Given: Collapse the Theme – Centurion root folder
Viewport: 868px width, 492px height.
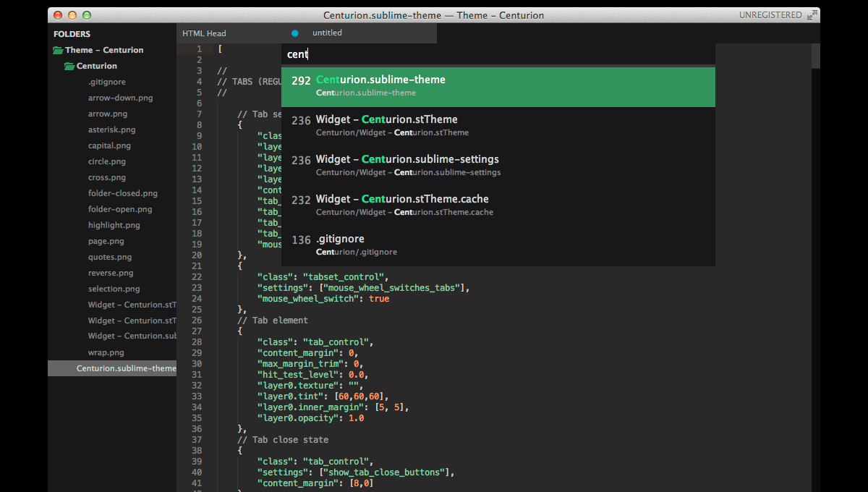Looking at the screenshot, I should tap(104, 50).
